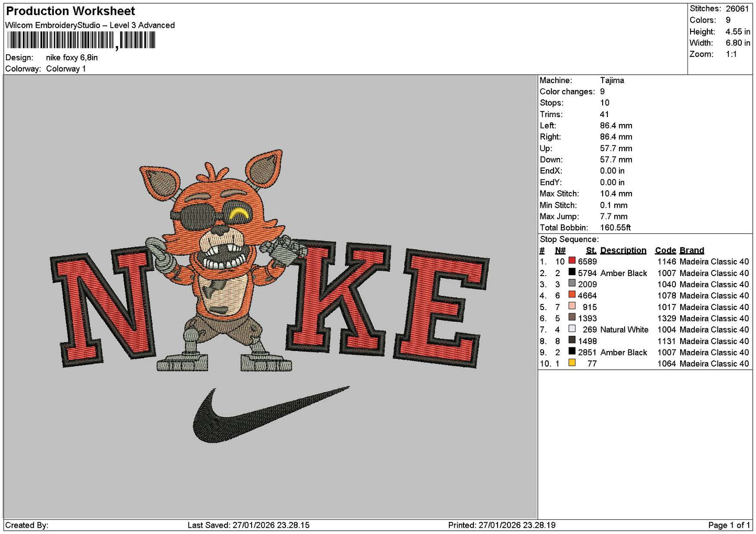Select the Down value "57.7 mm"
756x534 pixels.
616,160
